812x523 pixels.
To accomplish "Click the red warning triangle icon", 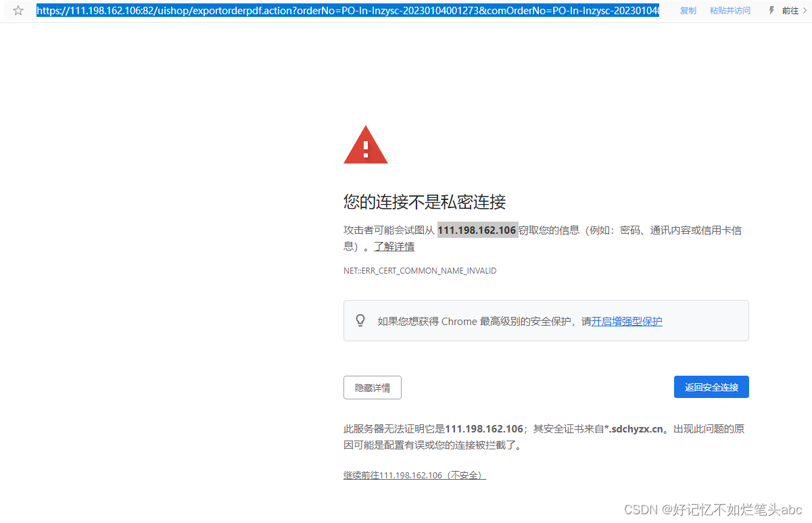I will coord(365,144).
